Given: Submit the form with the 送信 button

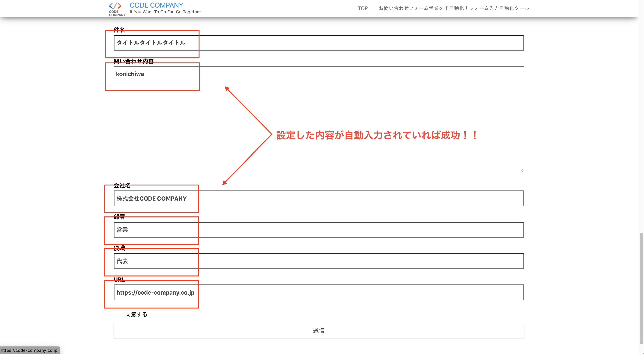Looking at the screenshot, I should click(x=319, y=330).
